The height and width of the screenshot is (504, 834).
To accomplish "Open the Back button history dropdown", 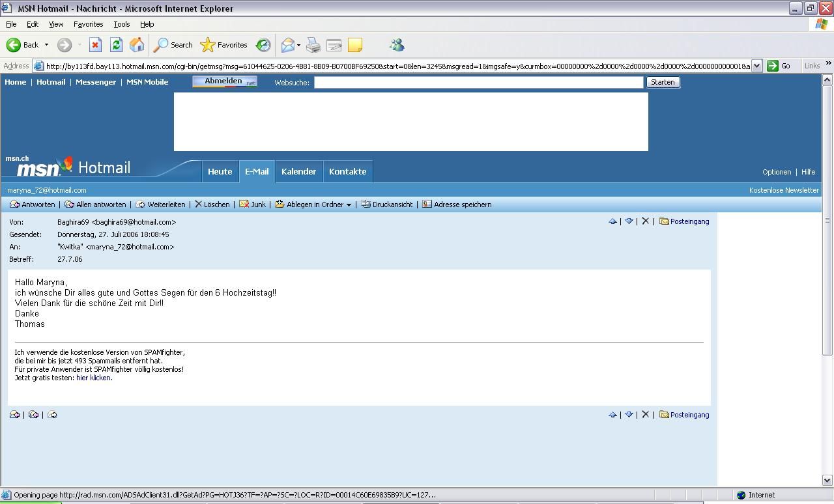I will [46, 45].
